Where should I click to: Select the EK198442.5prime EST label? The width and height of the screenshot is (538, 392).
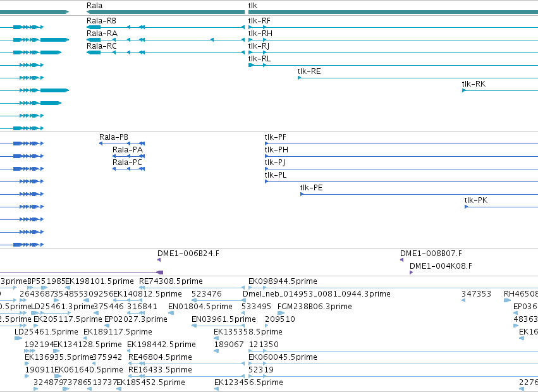coord(161,345)
